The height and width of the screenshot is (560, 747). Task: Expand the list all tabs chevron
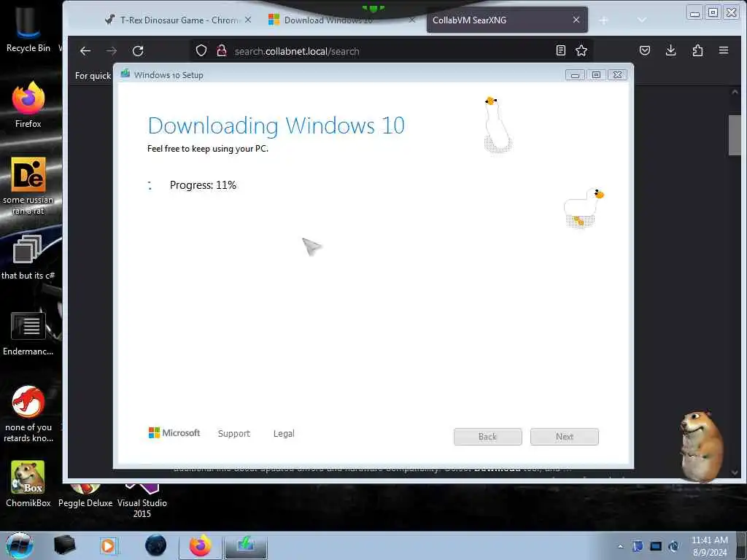click(642, 20)
